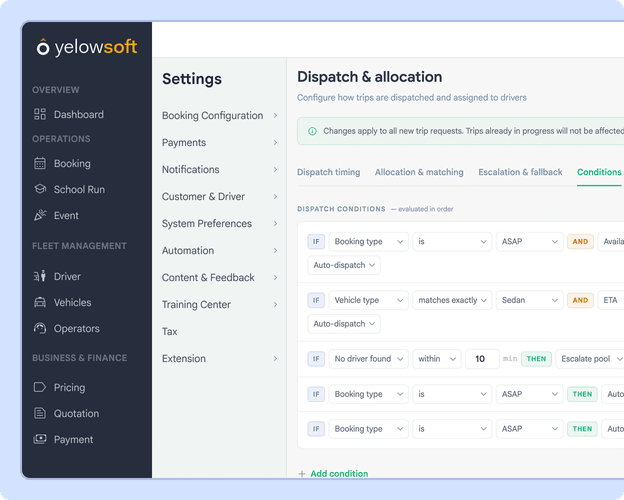Open Operators menu item

tap(77, 329)
